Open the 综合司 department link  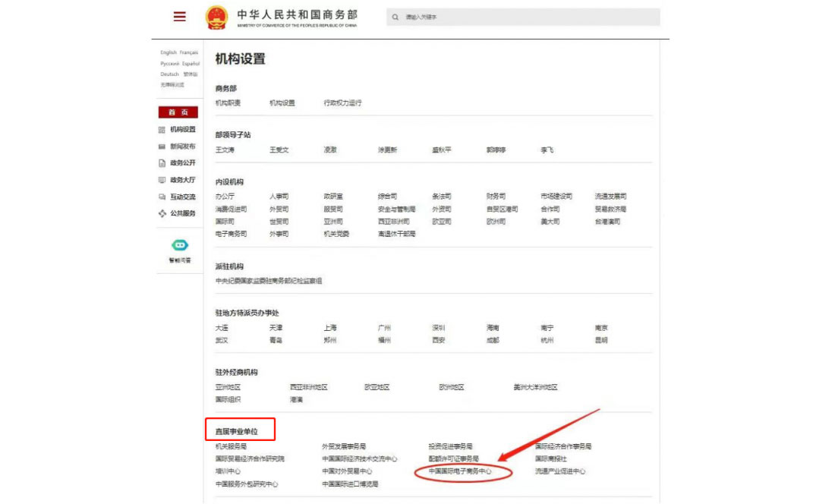pyautogui.click(x=388, y=197)
